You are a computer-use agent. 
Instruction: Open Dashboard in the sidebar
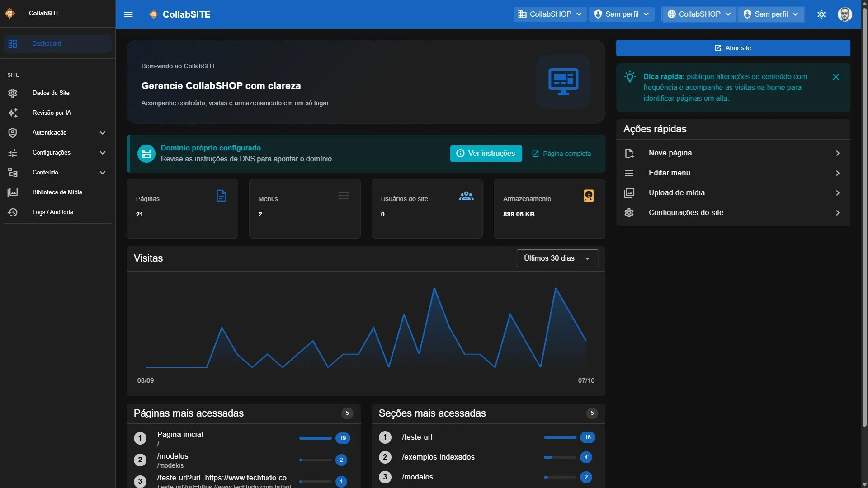(x=57, y=44)
